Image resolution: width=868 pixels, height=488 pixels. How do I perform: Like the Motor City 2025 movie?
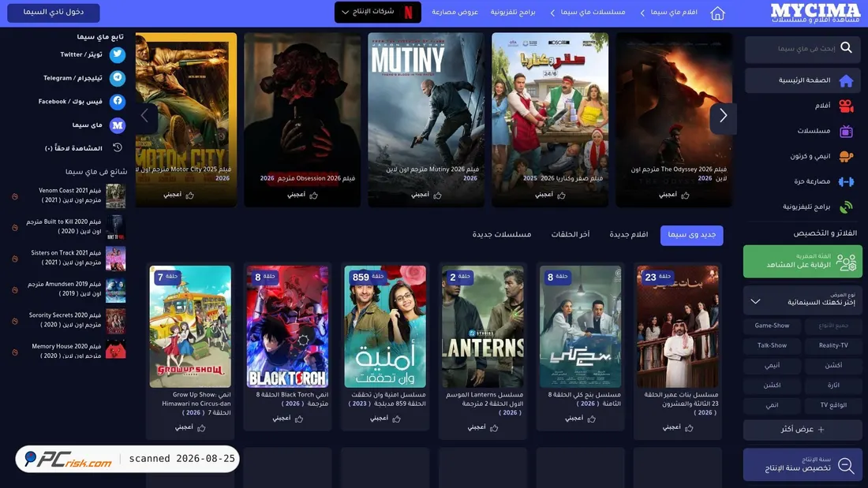(x=178, y=195)
